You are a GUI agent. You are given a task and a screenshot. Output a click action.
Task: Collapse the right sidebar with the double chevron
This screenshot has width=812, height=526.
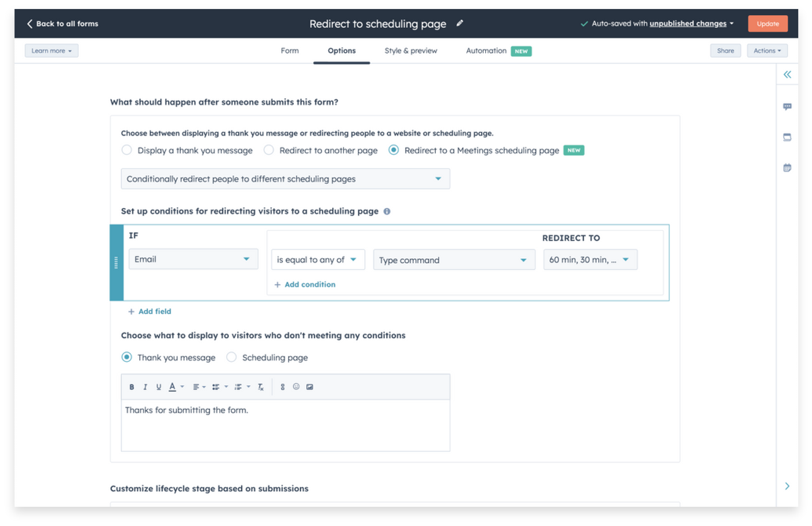click(787, 74)
